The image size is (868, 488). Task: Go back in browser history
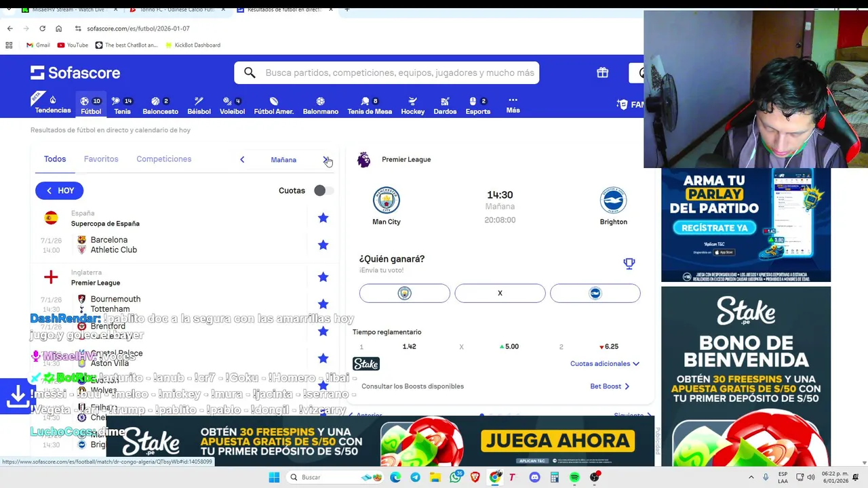[x=9, y=28]
